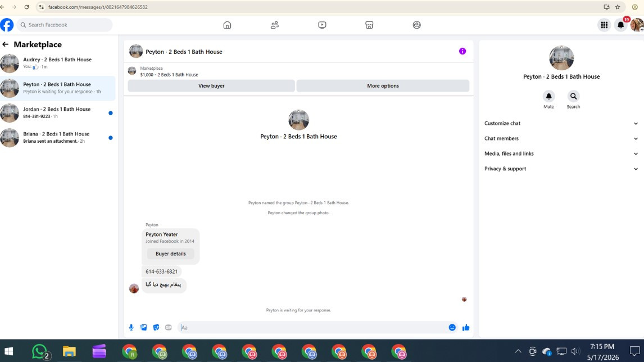Image resolution: width=644 pixels, height=362 pixels.
Task: Open the account profile picture menu
Action: point(637,25)
